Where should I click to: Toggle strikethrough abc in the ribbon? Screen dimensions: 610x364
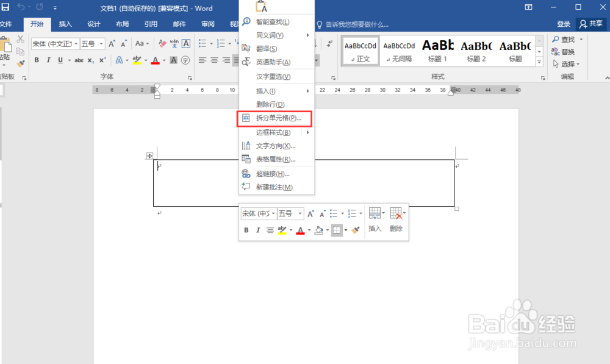[79, 60]
